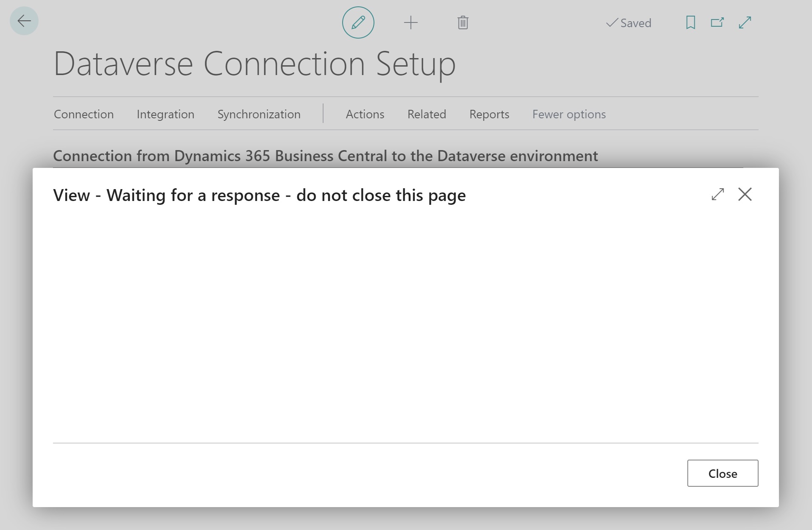Dismiss the dialog with the X icon
Viewport: 812px width, 530px height.
(745, 194)
